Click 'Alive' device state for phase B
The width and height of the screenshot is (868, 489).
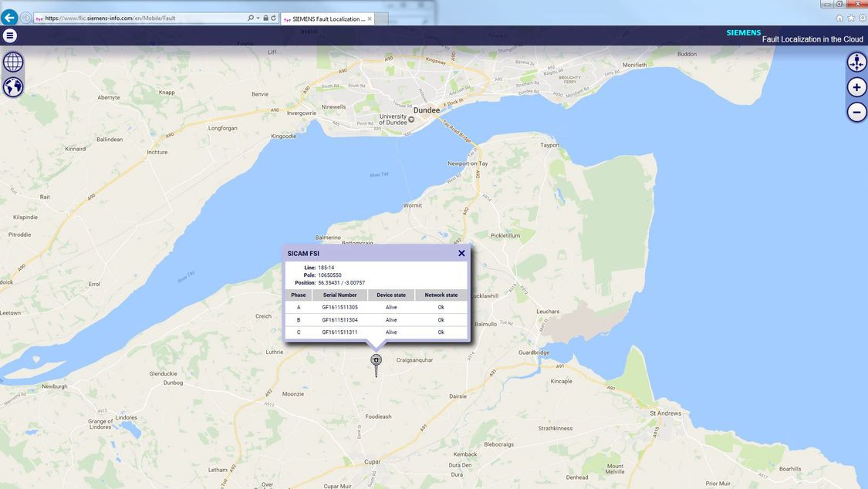pyautogui.click(x=391, y=320)
